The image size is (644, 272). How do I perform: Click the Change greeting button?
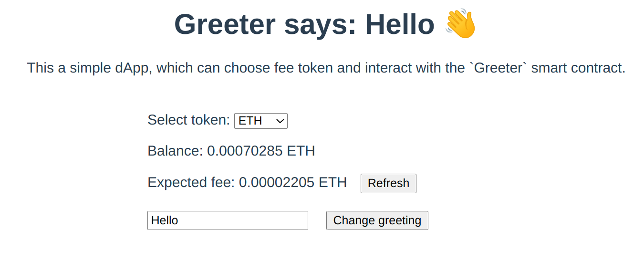[x=377, y=220]
